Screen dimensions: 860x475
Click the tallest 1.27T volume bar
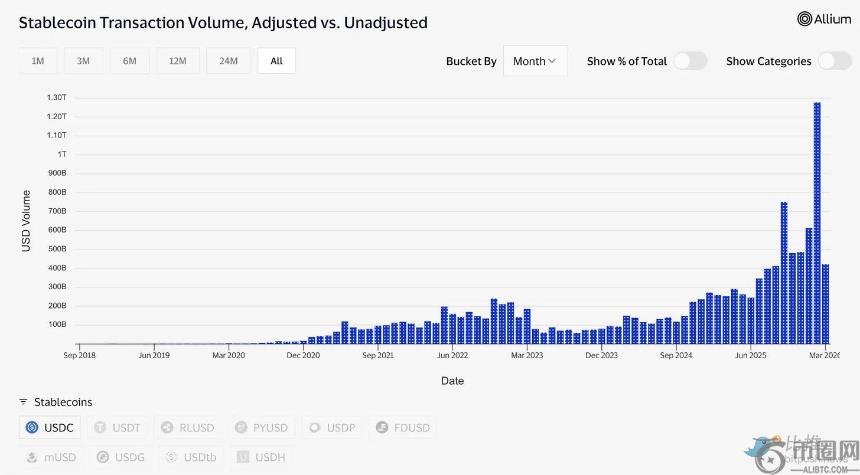coord(817,222)
